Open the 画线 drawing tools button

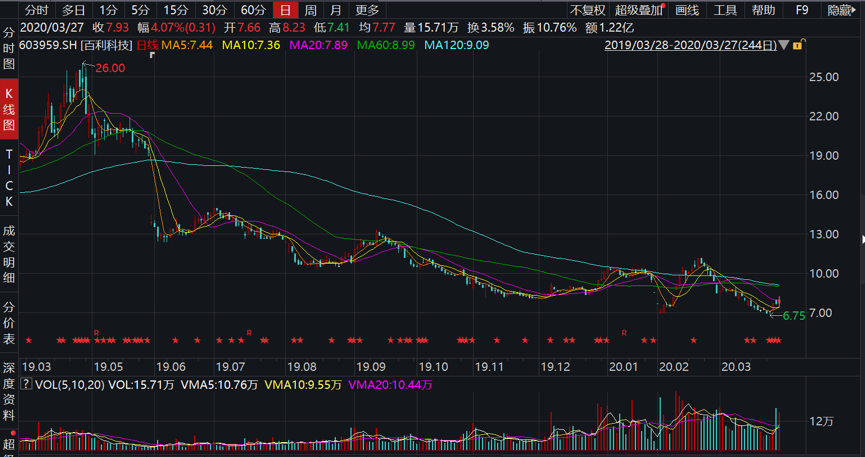(687, 10)
